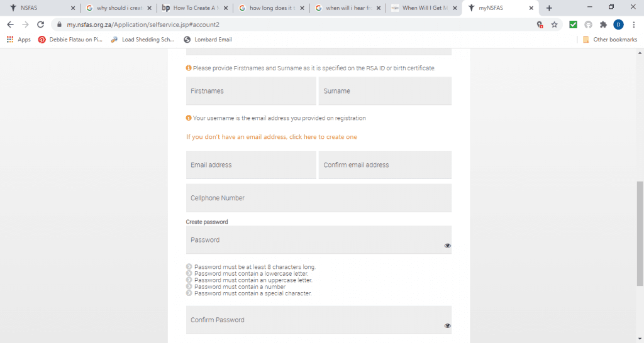Viewport: 644px width, 343px height.
Task: Open the Chrome profile avatar D
Action: pyautogui.click(x=618, y=24)
